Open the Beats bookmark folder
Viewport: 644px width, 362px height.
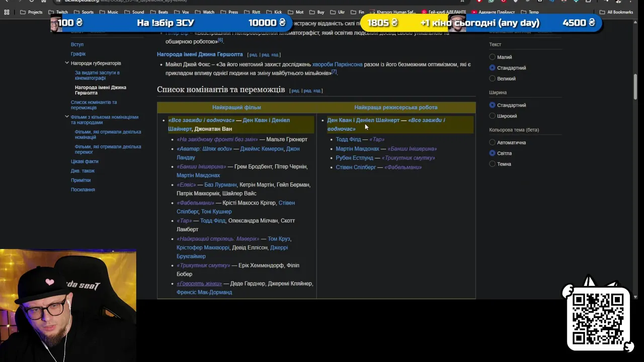click(x=159, y=12)
